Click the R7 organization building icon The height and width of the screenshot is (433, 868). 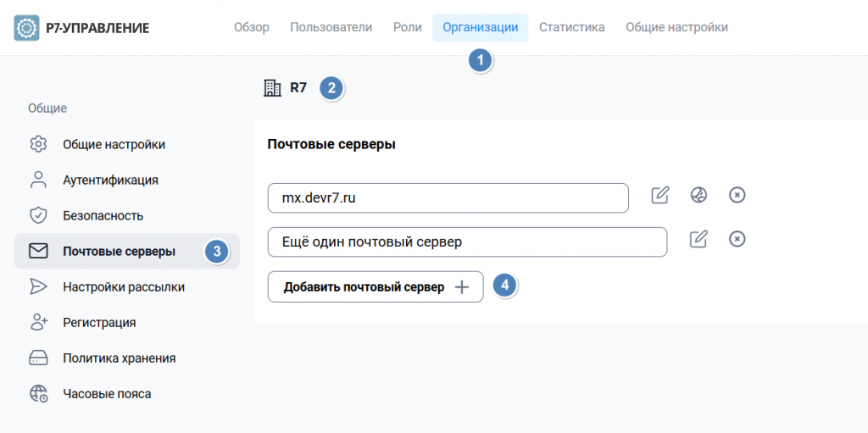tap(272, 87)
